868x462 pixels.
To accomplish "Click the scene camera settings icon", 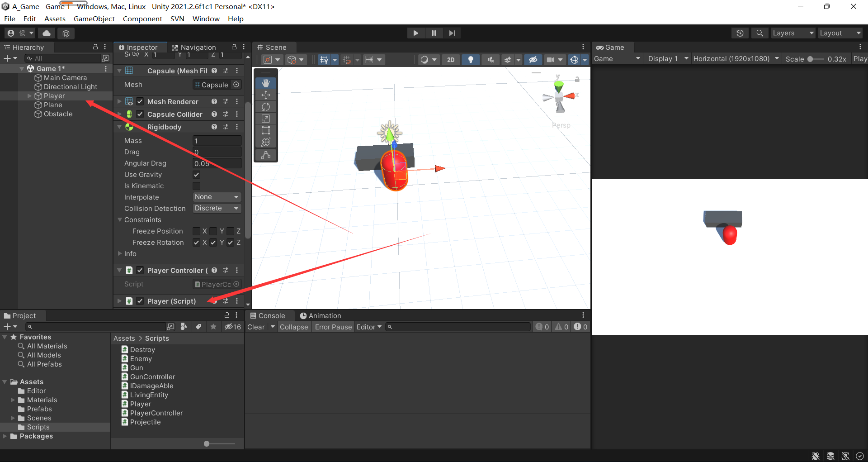I will [550, 59].
